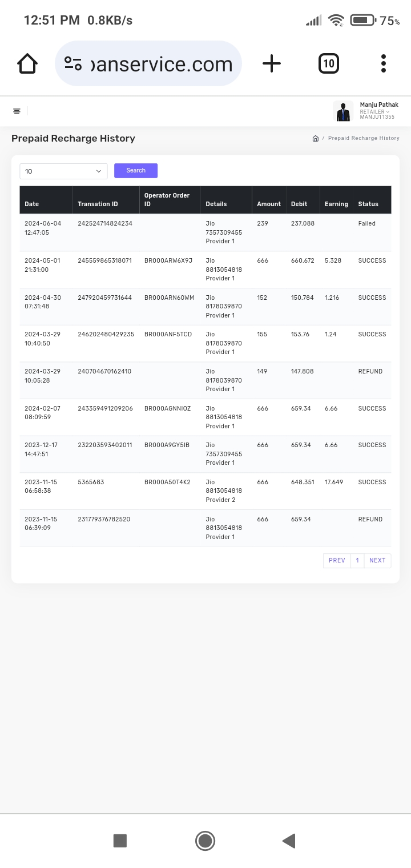
Task: Click the Amount column header
Action: click(269, 204)
